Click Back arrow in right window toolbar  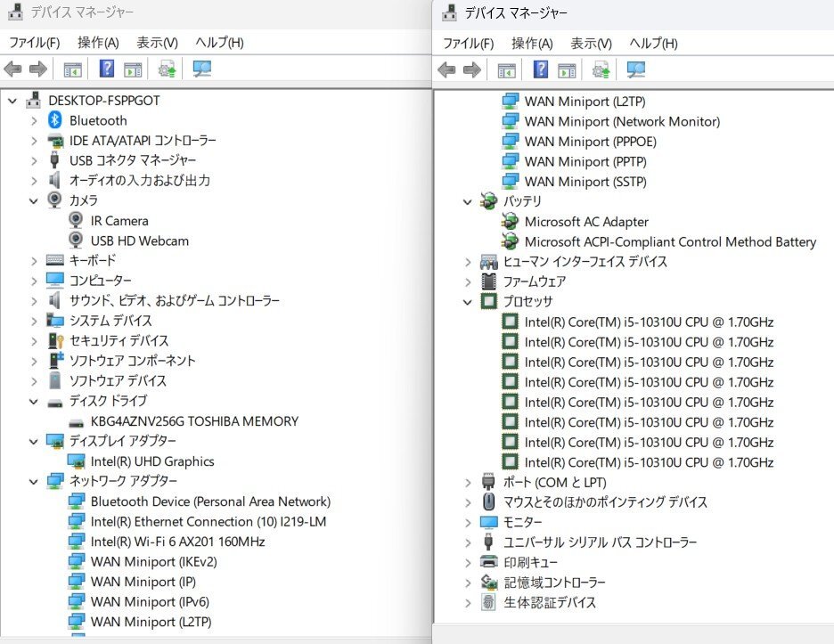446,69
